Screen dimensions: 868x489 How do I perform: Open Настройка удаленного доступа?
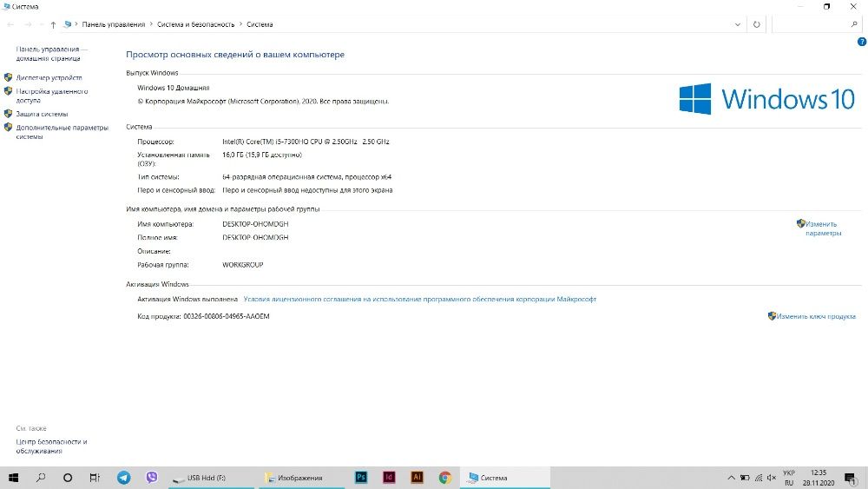pos(51,96)
